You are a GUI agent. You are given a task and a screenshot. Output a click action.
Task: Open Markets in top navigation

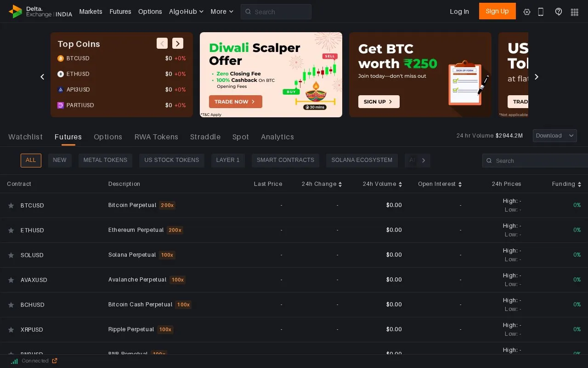coord(90,11)
